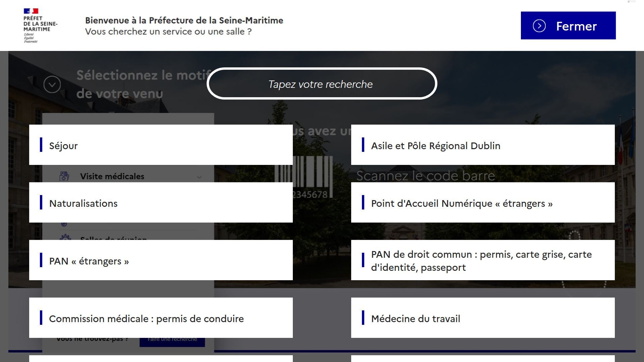Select the Séjour service
644x362 pixels.
pos(161,145)
